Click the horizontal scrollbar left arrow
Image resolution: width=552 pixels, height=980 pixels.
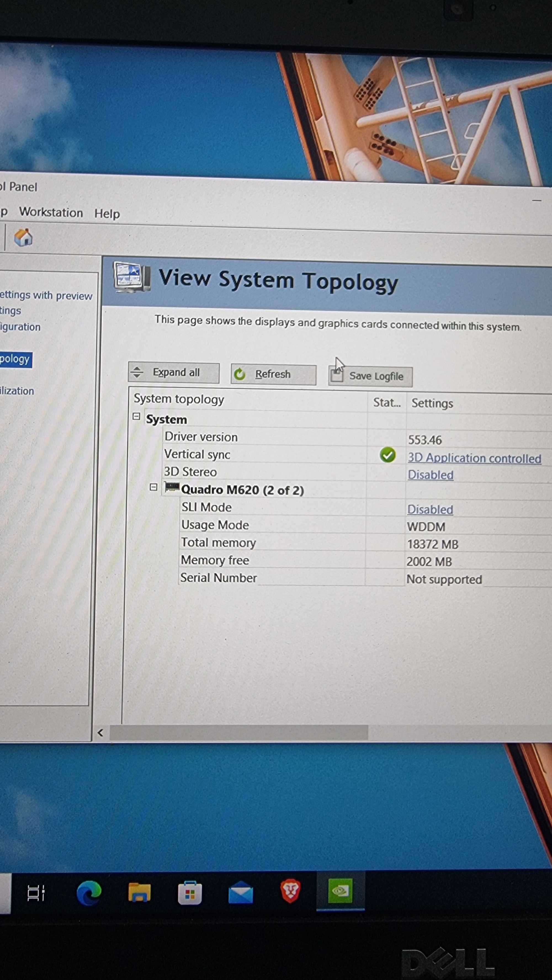[100, 733]
